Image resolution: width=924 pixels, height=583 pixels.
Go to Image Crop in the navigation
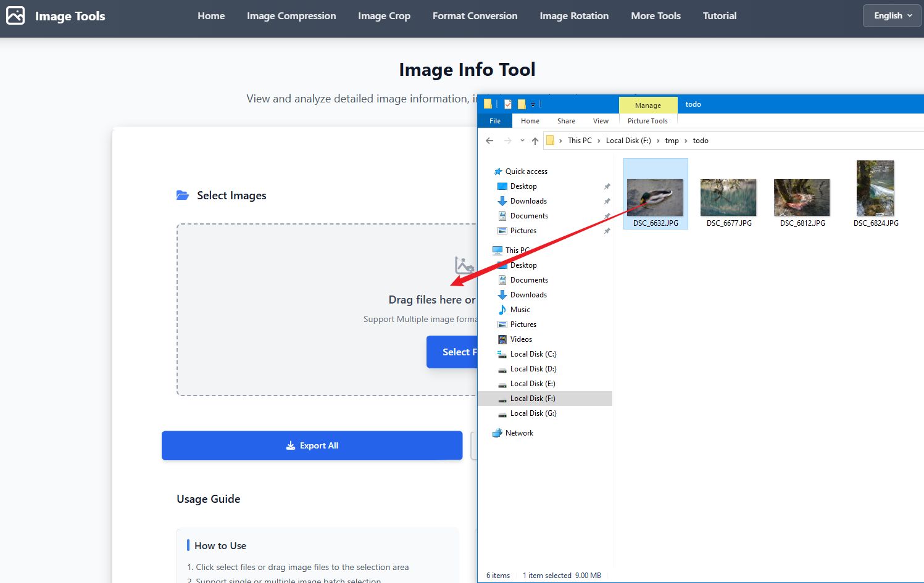pos(384,16)
